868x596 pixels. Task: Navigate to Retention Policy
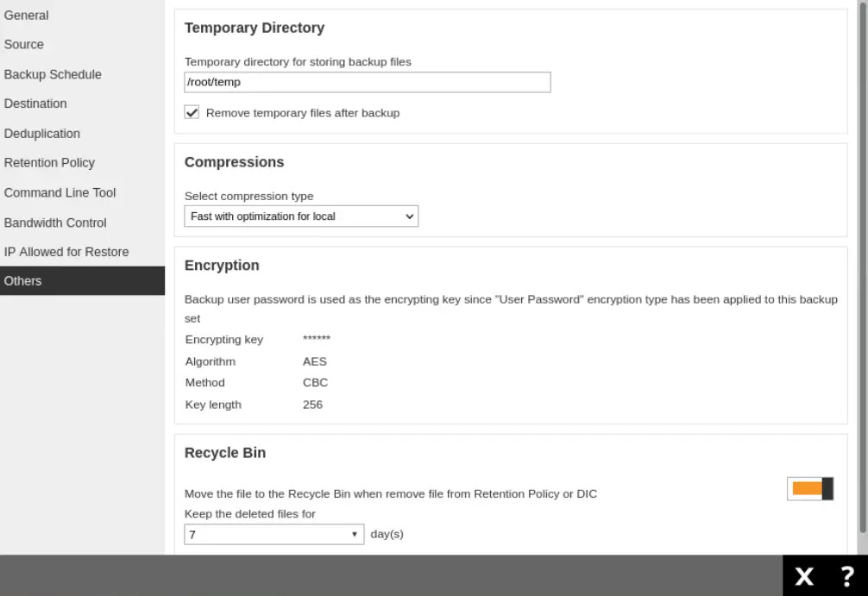click(x=49, y=163)
